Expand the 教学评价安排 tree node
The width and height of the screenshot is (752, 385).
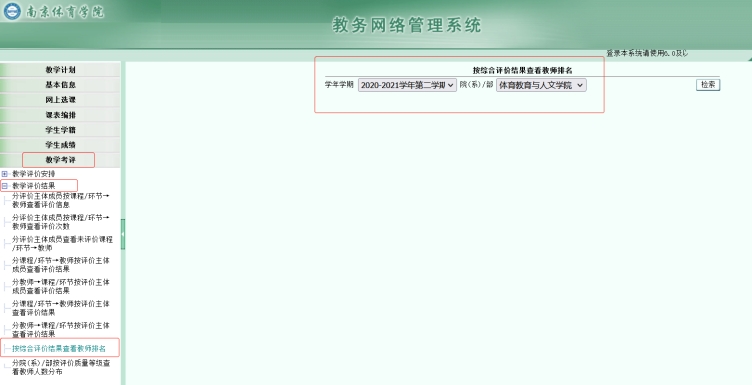click(x=5, y=174)
